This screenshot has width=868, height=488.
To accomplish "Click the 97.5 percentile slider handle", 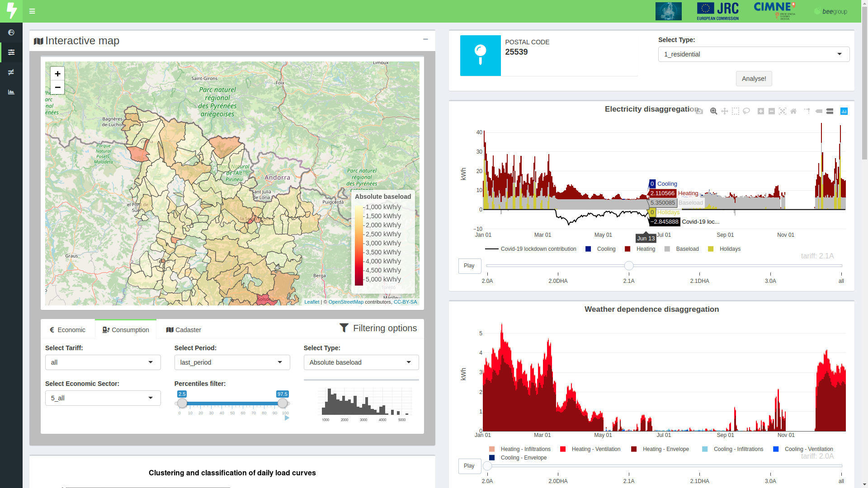I will tap(283, 403).
